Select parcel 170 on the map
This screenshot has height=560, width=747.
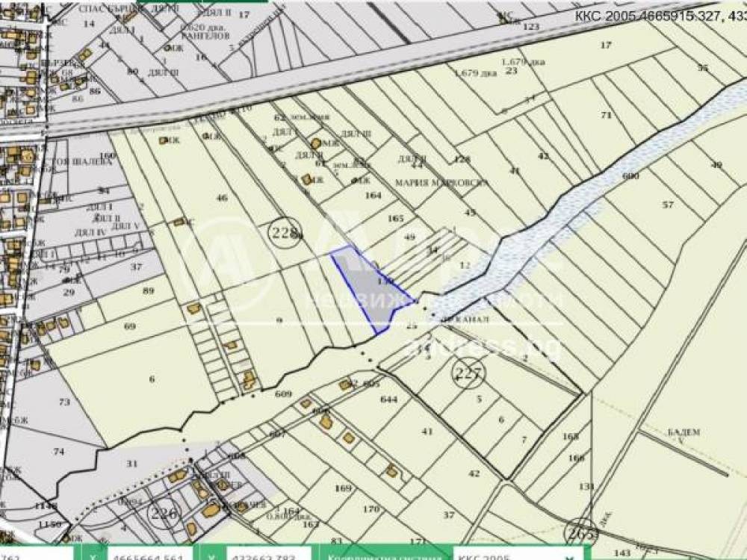pos(371,510)
